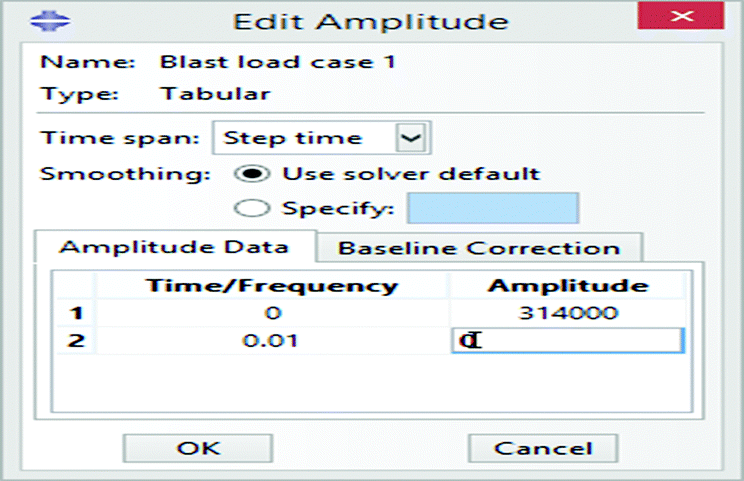744x481 pixels.
Task: Close the Edit Amplitude dialog
Action: (x=680, y=16)
